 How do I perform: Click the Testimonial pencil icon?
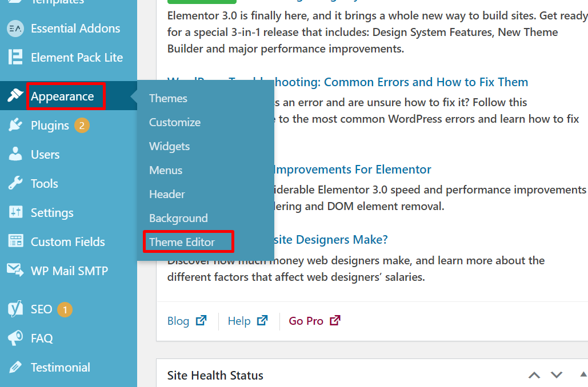click(15, 367)
